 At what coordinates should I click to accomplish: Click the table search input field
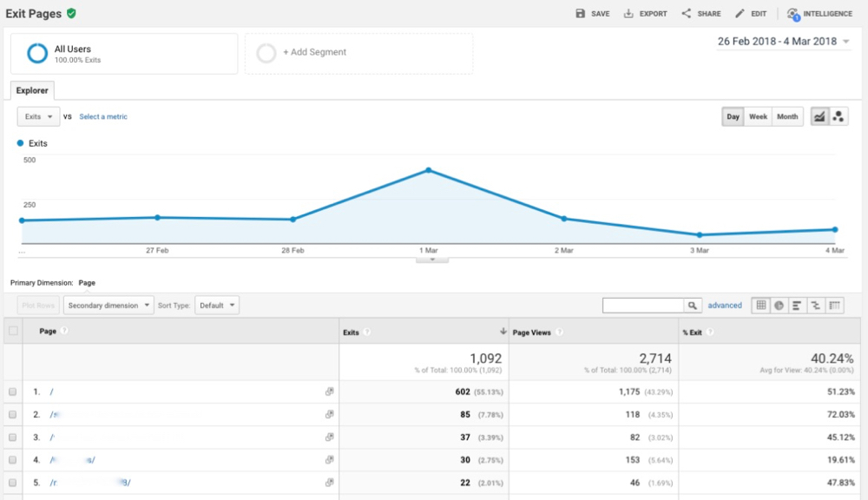point(643,306)
